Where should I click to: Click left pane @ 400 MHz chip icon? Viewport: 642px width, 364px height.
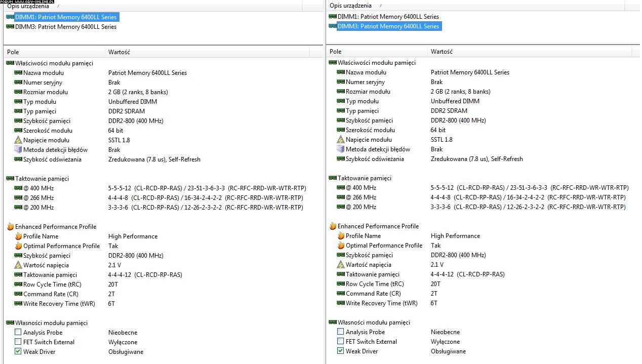pyautogui.click(x=18, y=188)
